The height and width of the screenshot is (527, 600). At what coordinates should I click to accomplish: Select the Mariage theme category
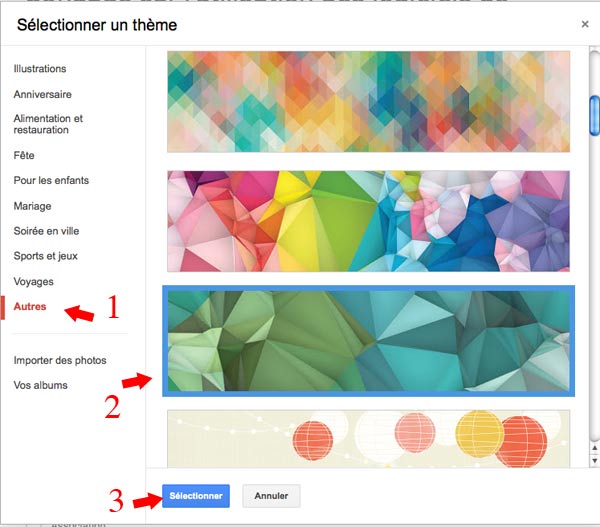coord(32,206)
